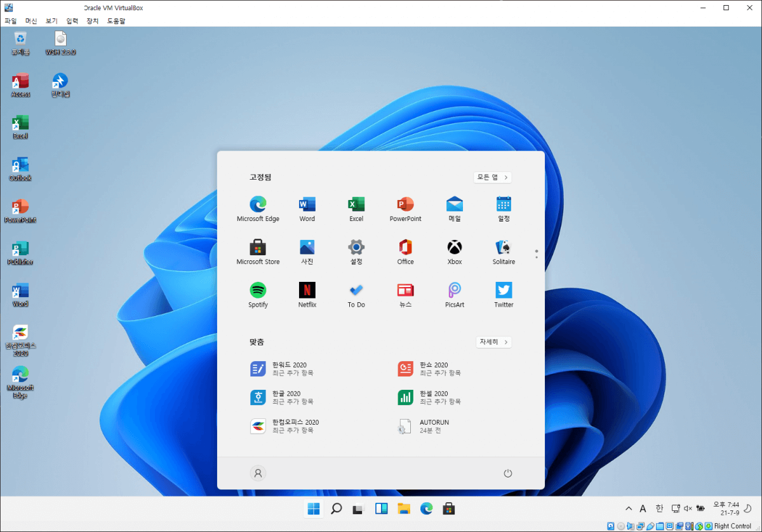762x532 pixels.
Task: Open the power options button
Action: [507, 473]
